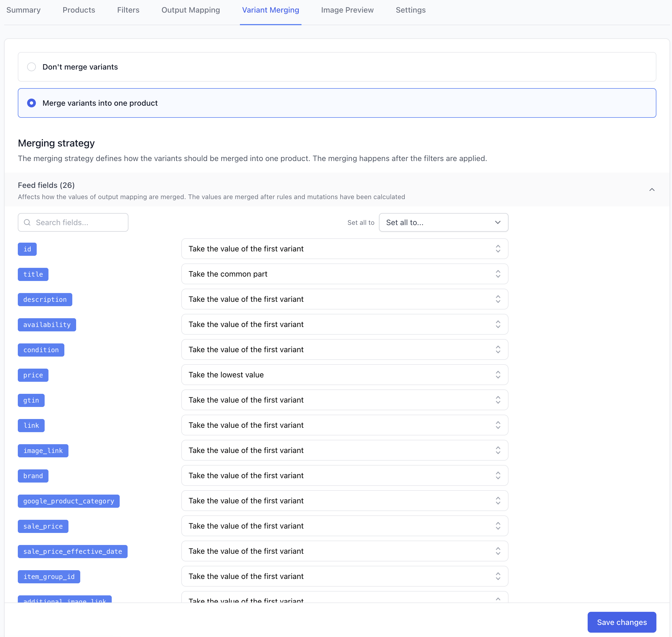Focus the Search fields input
This screenshot has width=672, height=637.
78,222
